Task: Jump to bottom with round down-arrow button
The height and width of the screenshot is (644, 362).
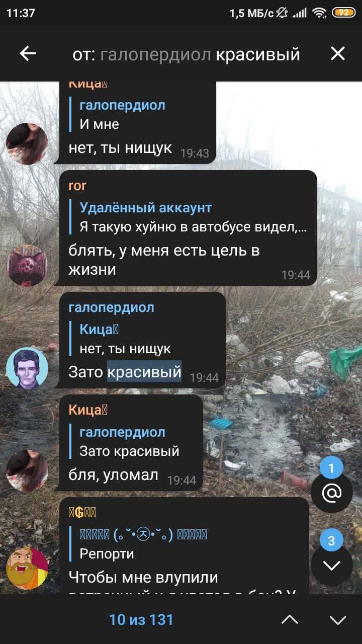Action: 331,565
